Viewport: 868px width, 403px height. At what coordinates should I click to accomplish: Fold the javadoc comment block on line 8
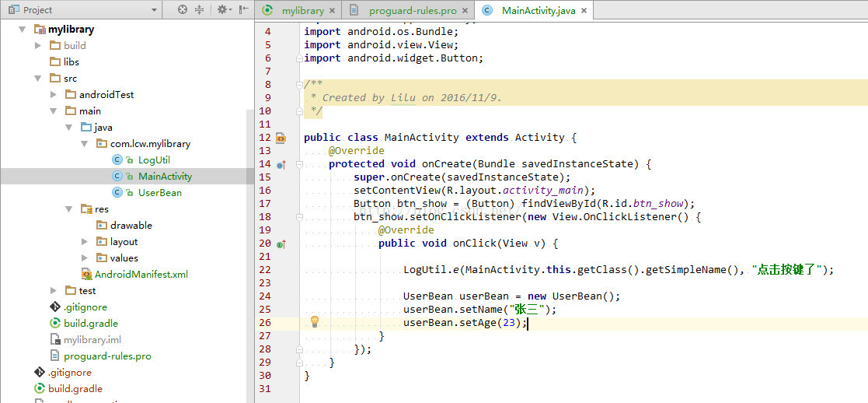click(x=298, y=84)
